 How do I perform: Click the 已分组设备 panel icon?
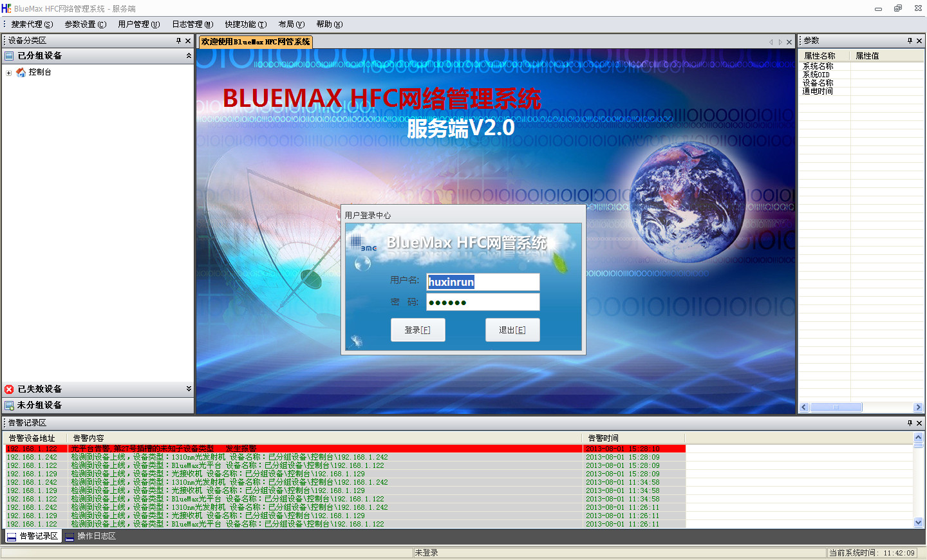pos(9,56)
